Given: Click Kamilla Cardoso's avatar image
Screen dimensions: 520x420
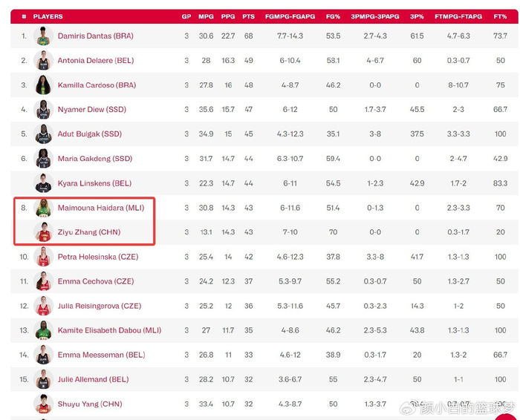Looking at the screenshot, I should (44, 85).
